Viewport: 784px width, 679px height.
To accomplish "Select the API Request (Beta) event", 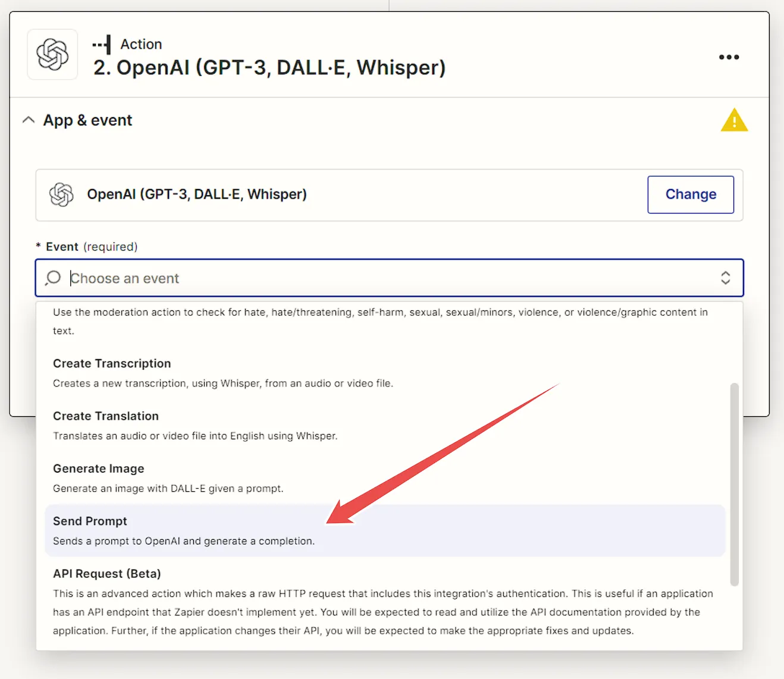I will pyautogui.click(x=385, y=602).
